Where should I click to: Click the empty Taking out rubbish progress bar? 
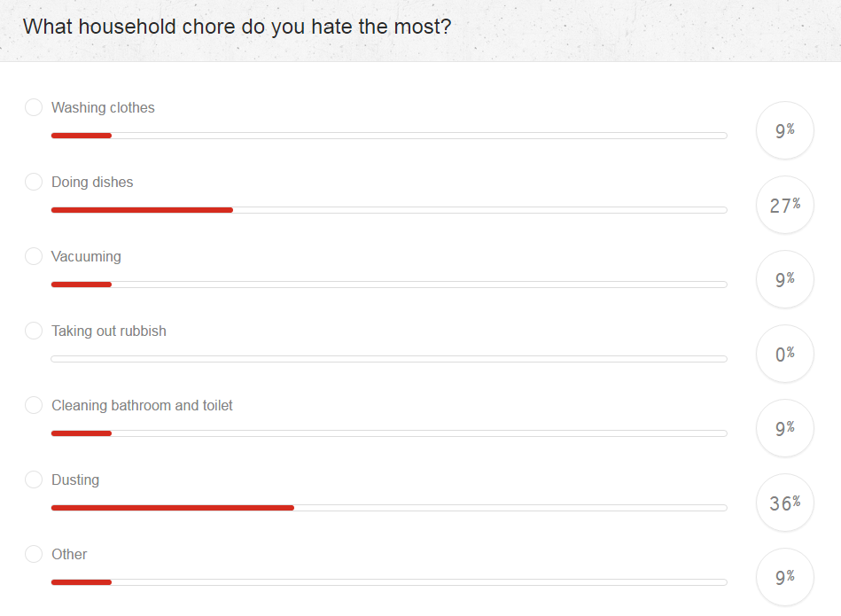click(390, 358)
